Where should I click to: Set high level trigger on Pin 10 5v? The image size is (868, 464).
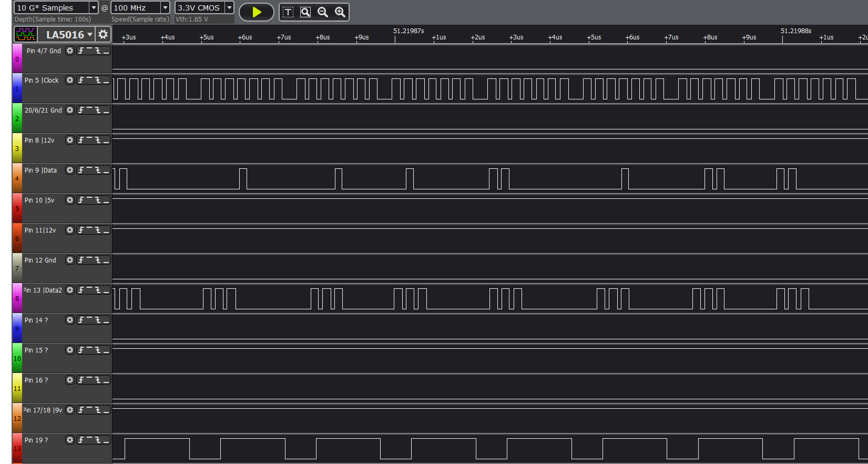coord(89,200)
